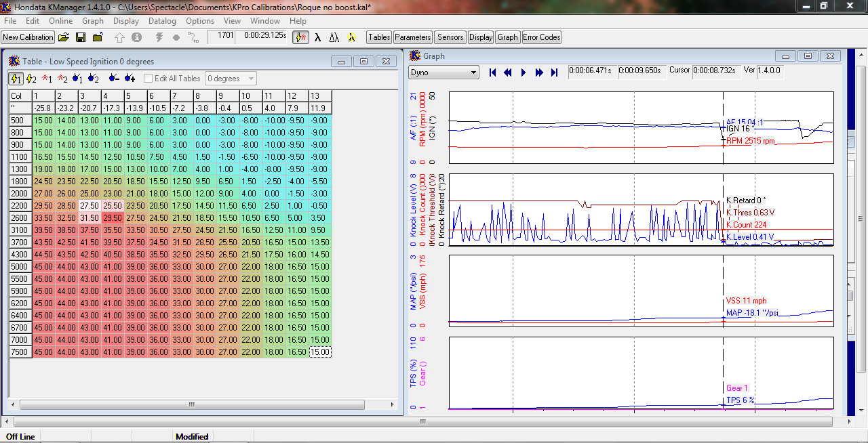
Task: Click the Error Codes button
Action: pyautogui.click(x=542, y=37)
